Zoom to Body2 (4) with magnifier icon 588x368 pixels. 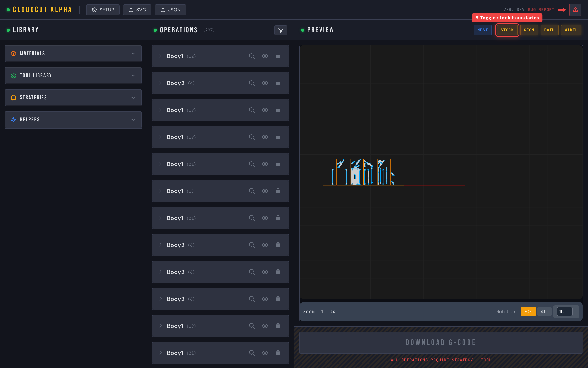(x=252, y=83)
